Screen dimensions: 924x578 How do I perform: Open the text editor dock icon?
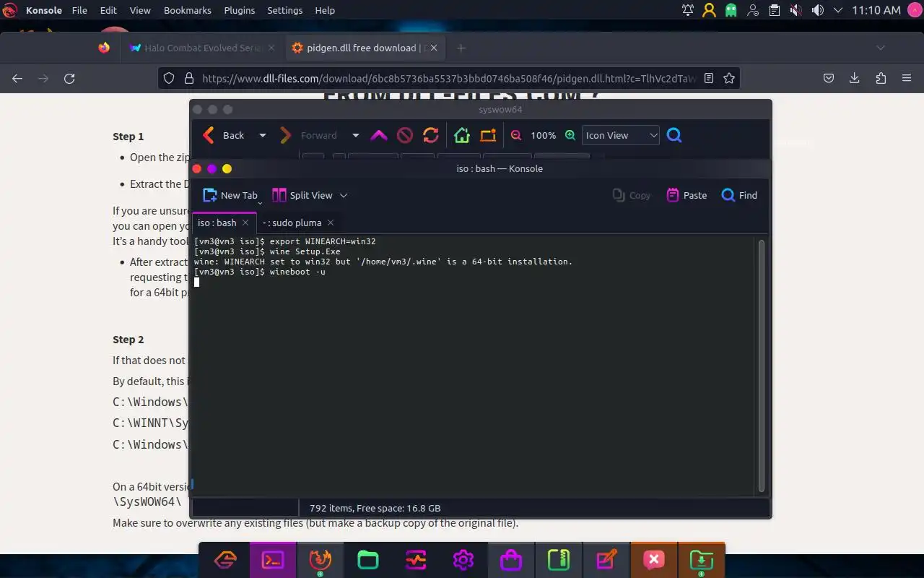point(606,560)
